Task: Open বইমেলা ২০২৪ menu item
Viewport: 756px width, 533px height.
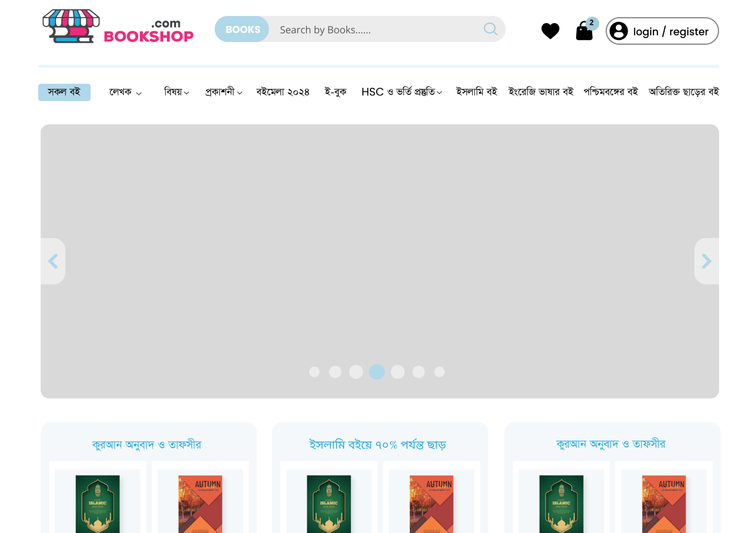Action: pos(283,92)
